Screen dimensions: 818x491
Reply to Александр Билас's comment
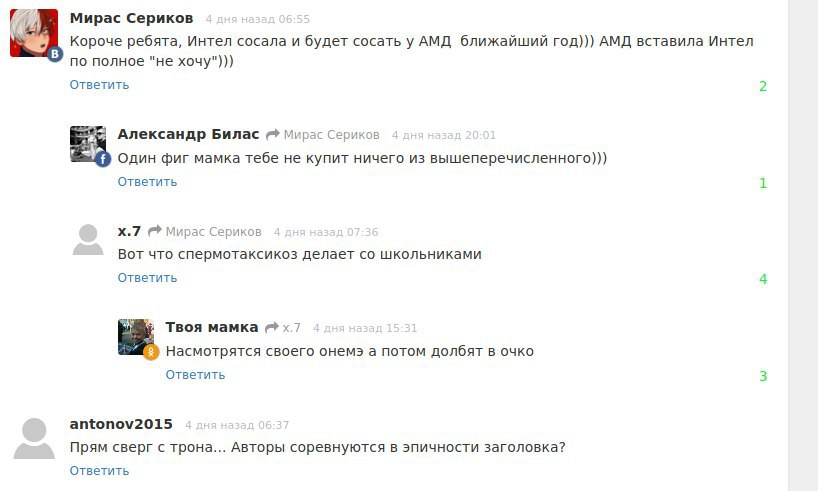pyautogui.click(x=147, y=182)
